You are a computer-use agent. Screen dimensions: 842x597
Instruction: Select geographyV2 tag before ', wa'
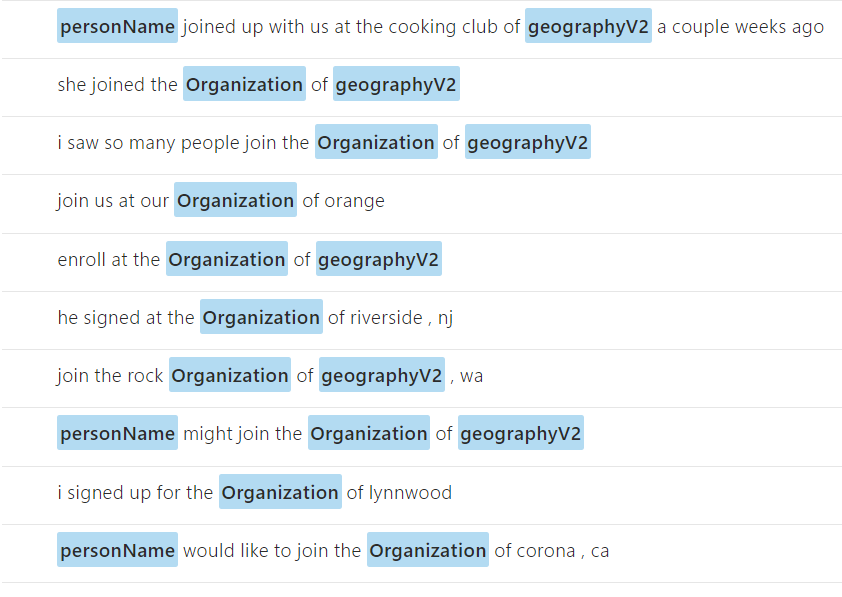[382, 375]
